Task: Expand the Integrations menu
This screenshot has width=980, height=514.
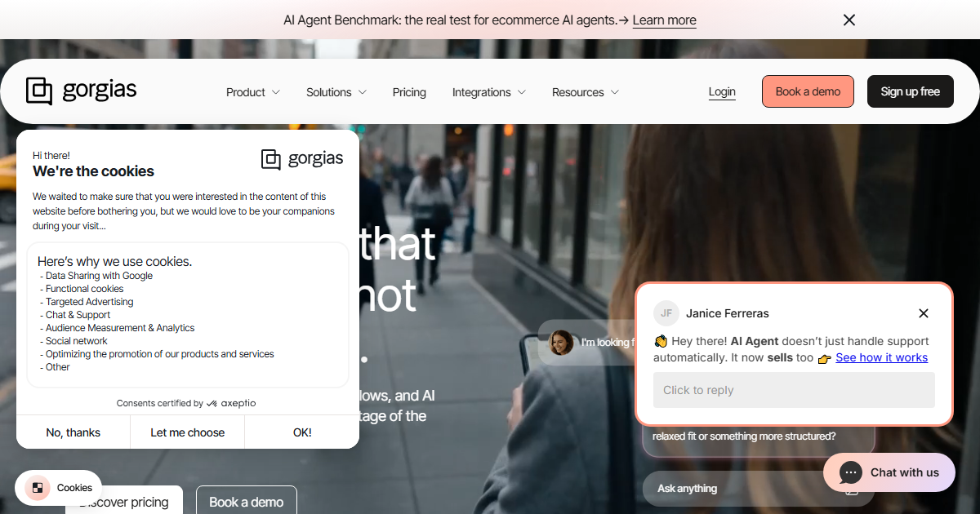Action: tap(489, 92)
